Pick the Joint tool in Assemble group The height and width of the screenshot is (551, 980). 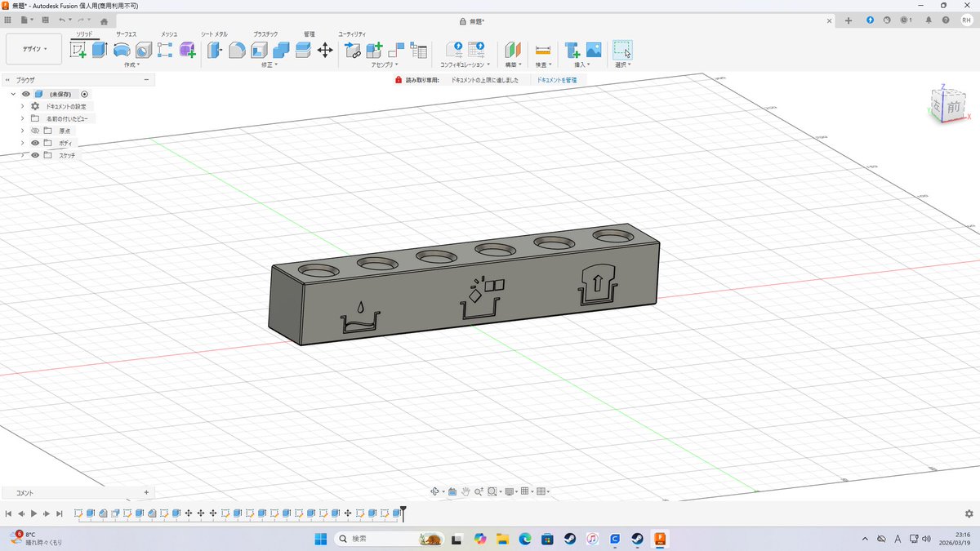coord(397,50)
